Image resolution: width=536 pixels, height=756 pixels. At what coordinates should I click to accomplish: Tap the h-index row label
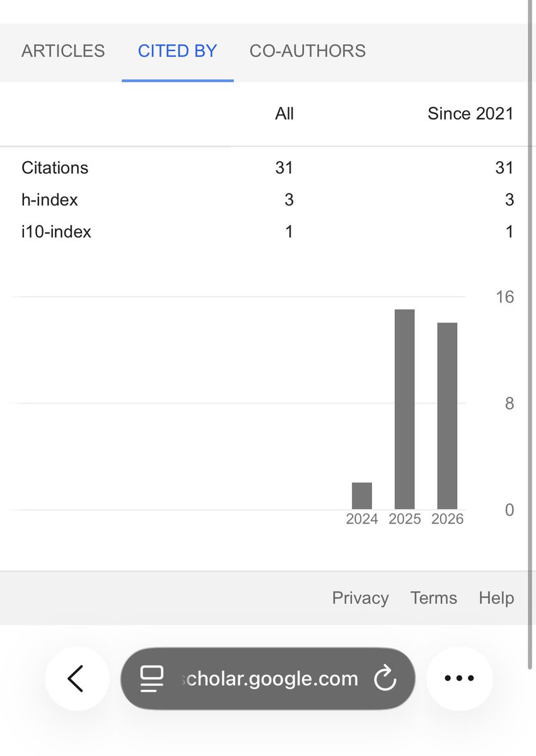click(x=50, y=200)
